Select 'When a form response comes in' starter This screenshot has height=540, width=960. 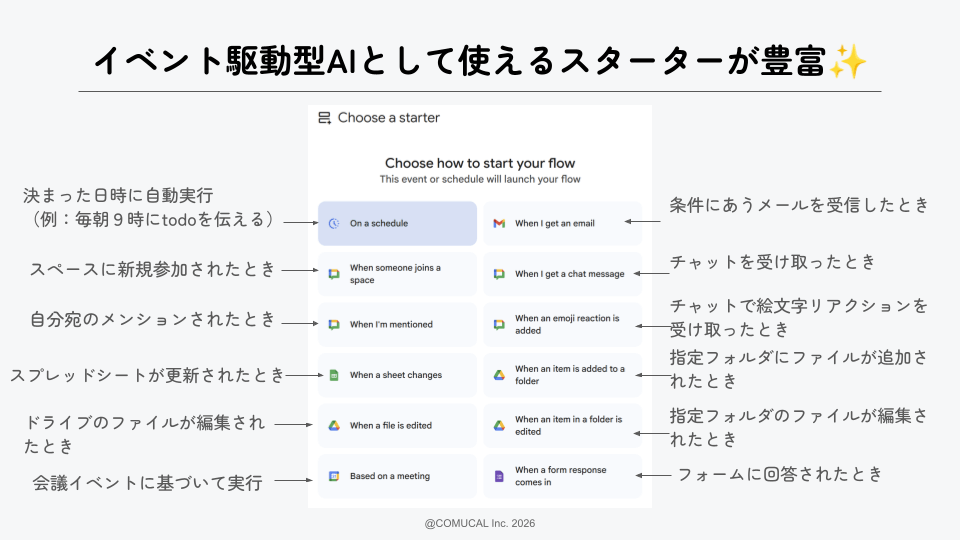(562, 476)
